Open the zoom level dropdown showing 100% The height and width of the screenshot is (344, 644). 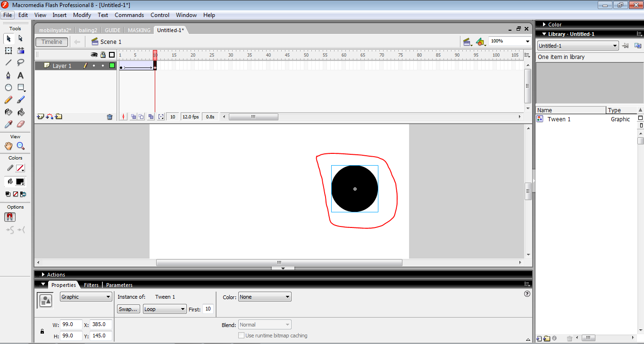[x=527, y=41]
